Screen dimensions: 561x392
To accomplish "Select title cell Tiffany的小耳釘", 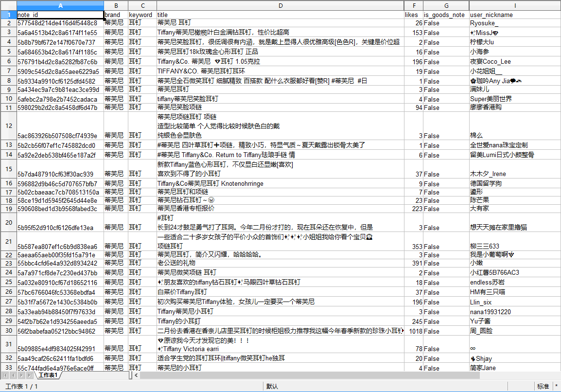I will pyautogui.click(x=280, y=321).
